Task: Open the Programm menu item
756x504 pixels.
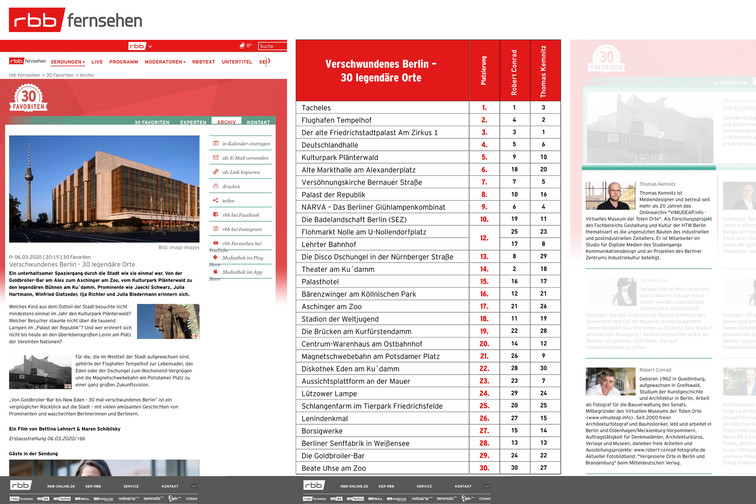Action: pos(124,62)
